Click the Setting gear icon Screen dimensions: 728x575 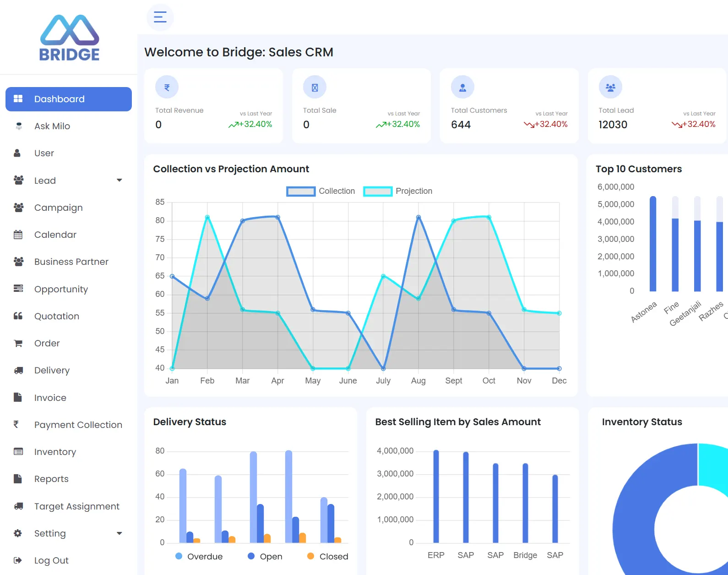tap(18, 533)
